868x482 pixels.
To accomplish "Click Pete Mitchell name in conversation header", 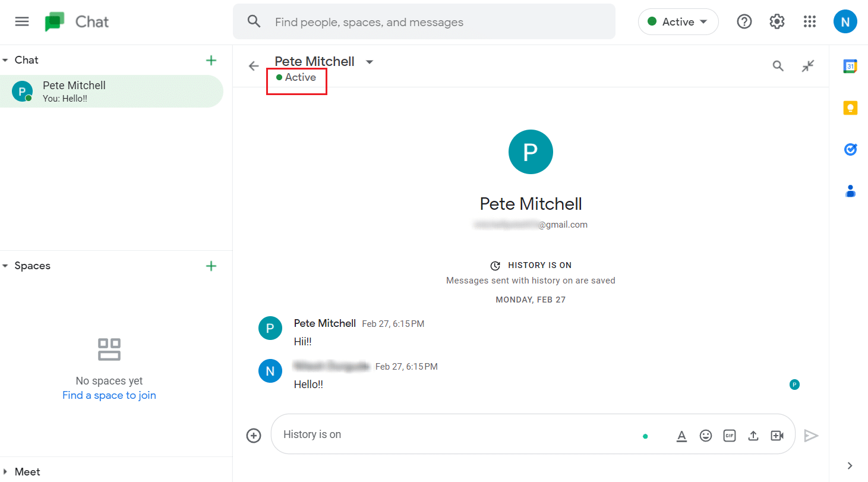I will tap(314, 61).
